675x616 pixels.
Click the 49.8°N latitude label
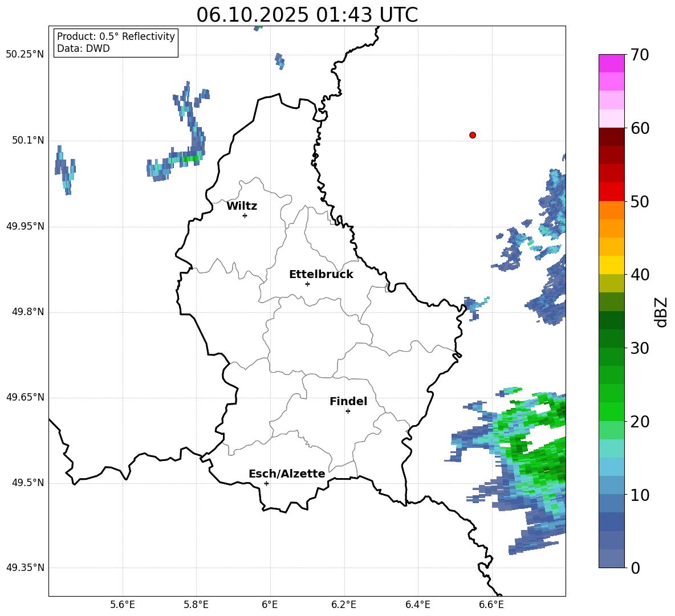point(28,312)
